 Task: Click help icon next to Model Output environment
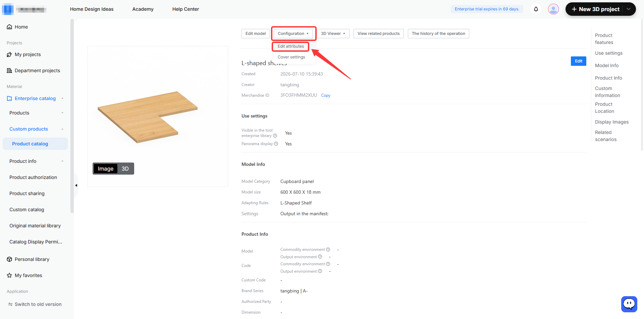click(x=320, y=257)
